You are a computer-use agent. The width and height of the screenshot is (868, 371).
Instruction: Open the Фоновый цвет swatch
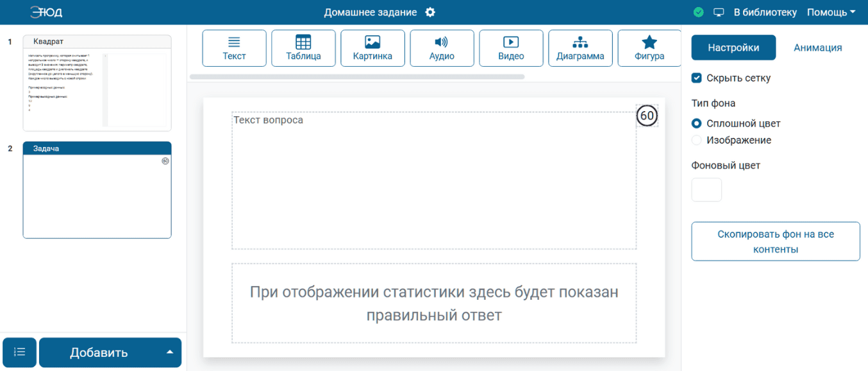[x=706, y=190]
